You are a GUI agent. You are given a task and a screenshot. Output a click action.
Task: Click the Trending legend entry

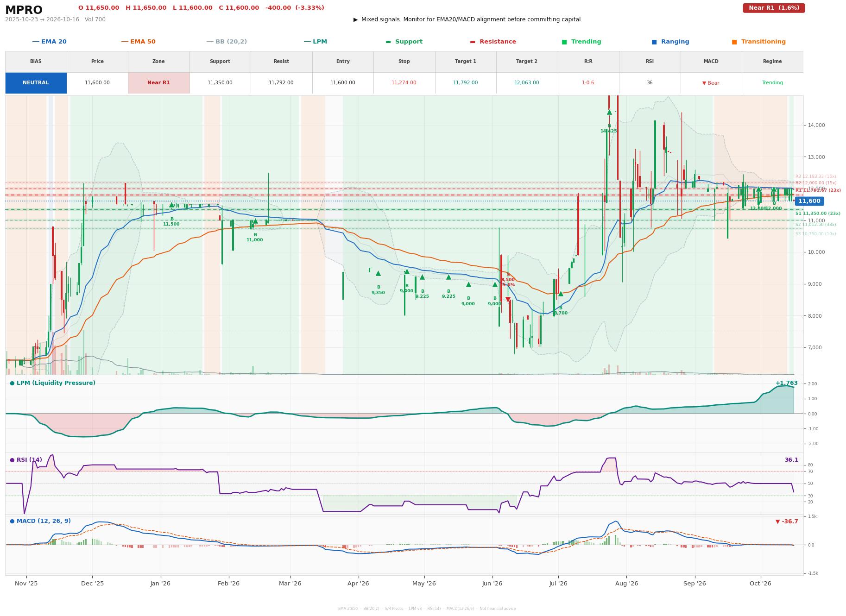(581, 42)
